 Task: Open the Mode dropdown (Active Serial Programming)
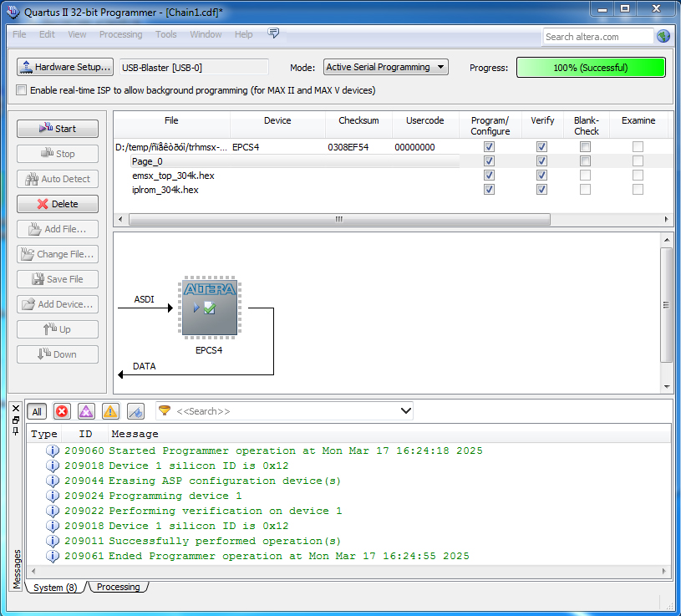click(x=386, y=67)
